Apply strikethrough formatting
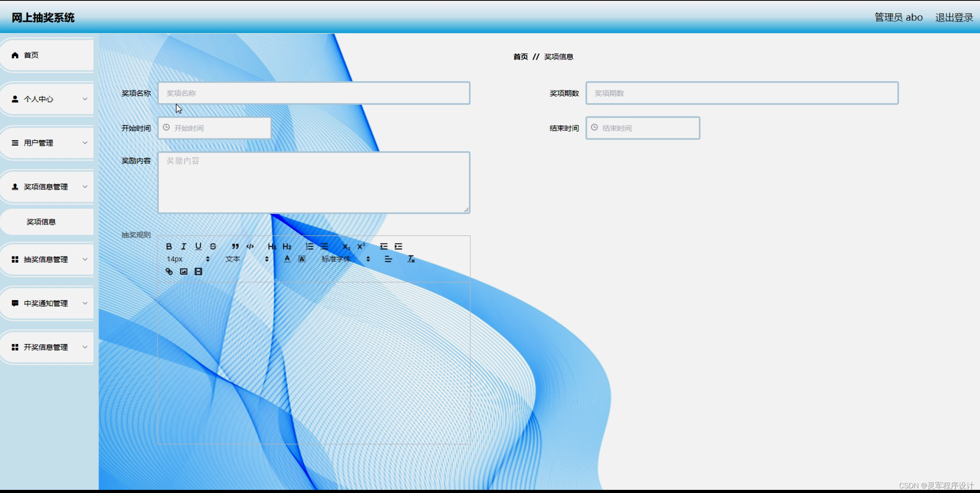 (x=213, y=246)
